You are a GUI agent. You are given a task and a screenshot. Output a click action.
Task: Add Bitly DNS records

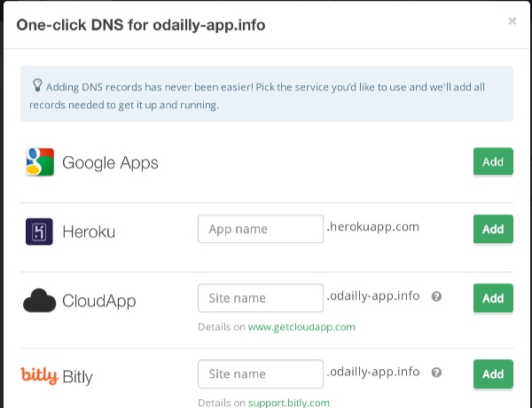tap(493, 374)
